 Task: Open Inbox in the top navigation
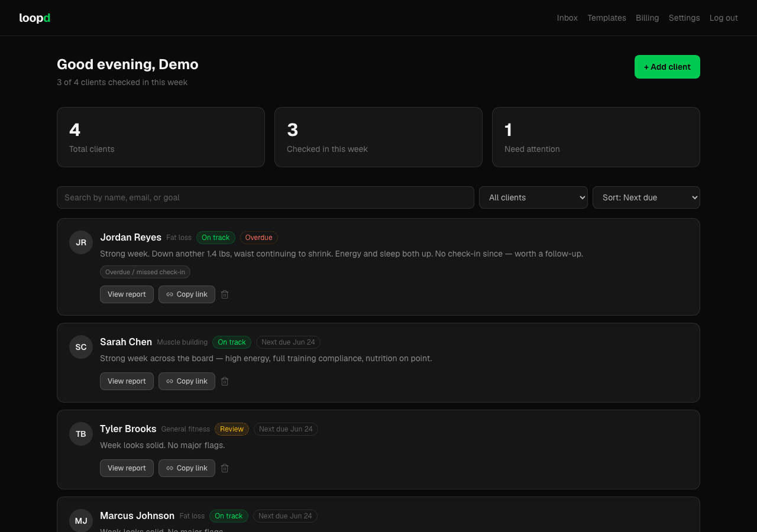[x=567, y=18]
